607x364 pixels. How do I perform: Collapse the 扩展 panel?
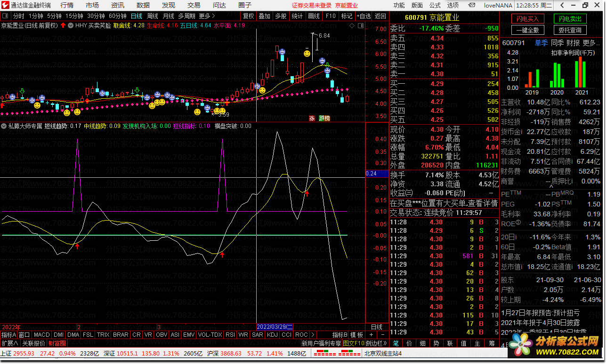[10, 343]
